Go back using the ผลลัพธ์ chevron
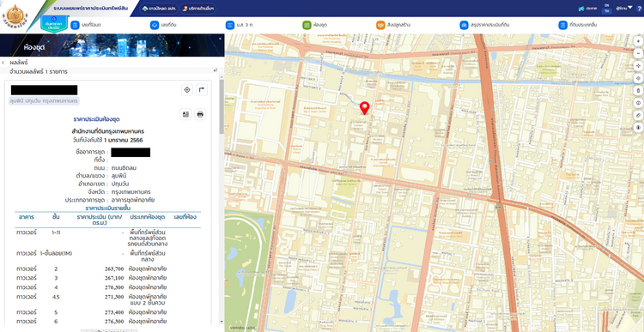The width and height of the screenshot is (644, 332). coord(3,63)
